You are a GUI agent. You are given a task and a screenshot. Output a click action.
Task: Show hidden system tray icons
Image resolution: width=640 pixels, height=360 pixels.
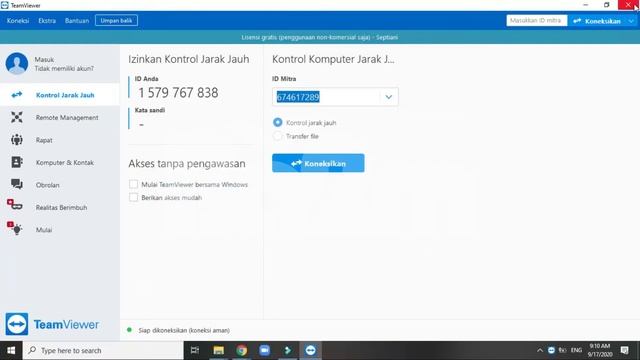coord(540,350)
